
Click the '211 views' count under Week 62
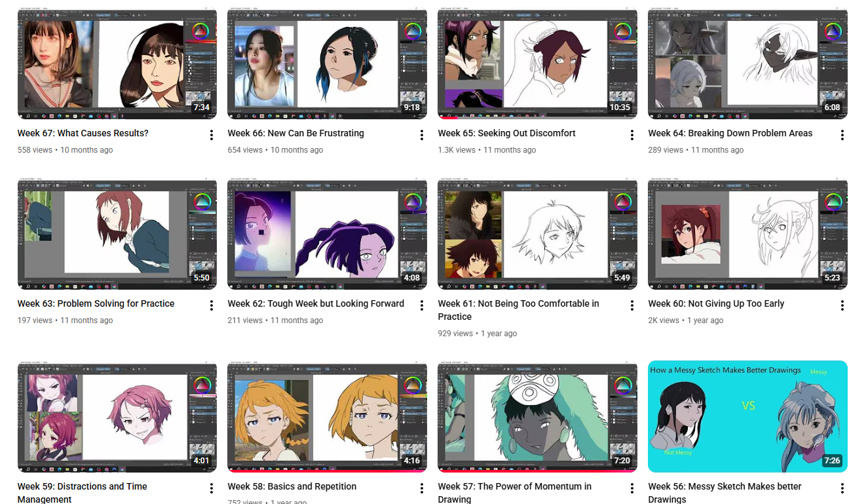tap(245, 320)
